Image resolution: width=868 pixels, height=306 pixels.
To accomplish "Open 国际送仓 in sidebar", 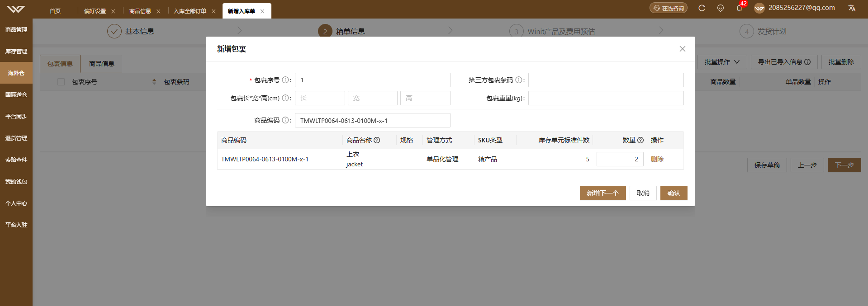I will 16,94.
